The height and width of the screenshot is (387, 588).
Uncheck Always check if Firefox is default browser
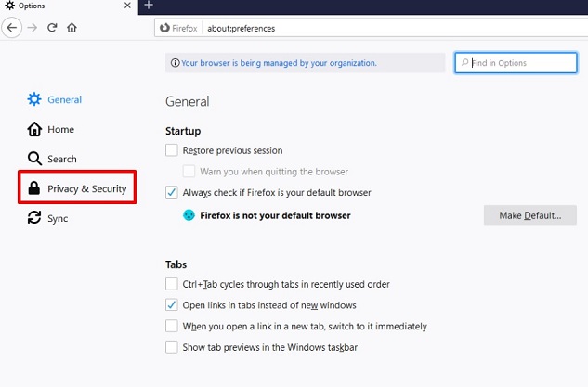tap(172, 192)
